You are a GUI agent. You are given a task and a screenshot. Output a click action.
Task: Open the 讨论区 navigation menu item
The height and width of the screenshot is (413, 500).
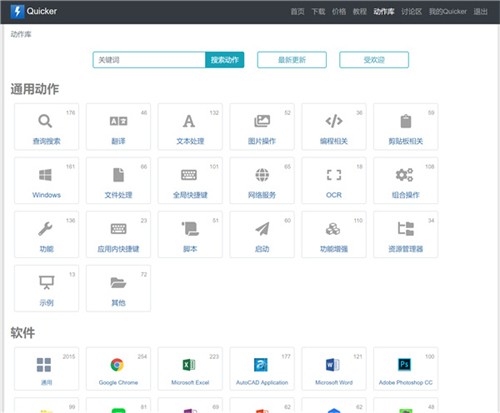coord(411,12)
